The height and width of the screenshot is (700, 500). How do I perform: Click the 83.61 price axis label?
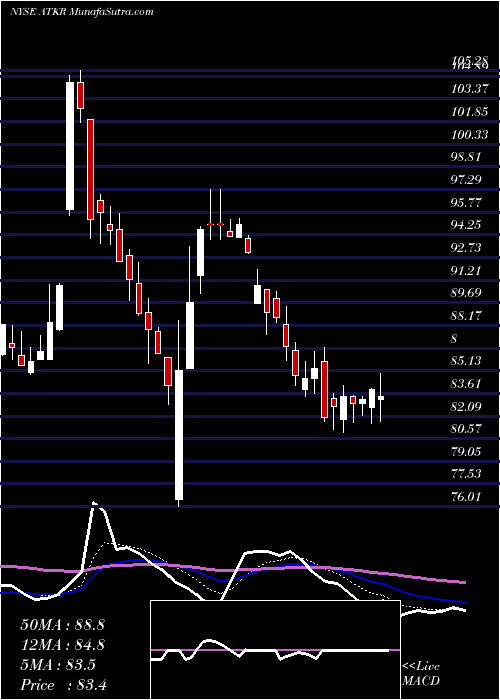[467, 383]
